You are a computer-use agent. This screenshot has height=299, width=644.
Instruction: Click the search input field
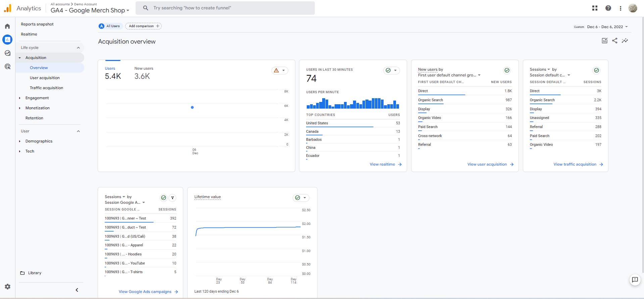225,8
